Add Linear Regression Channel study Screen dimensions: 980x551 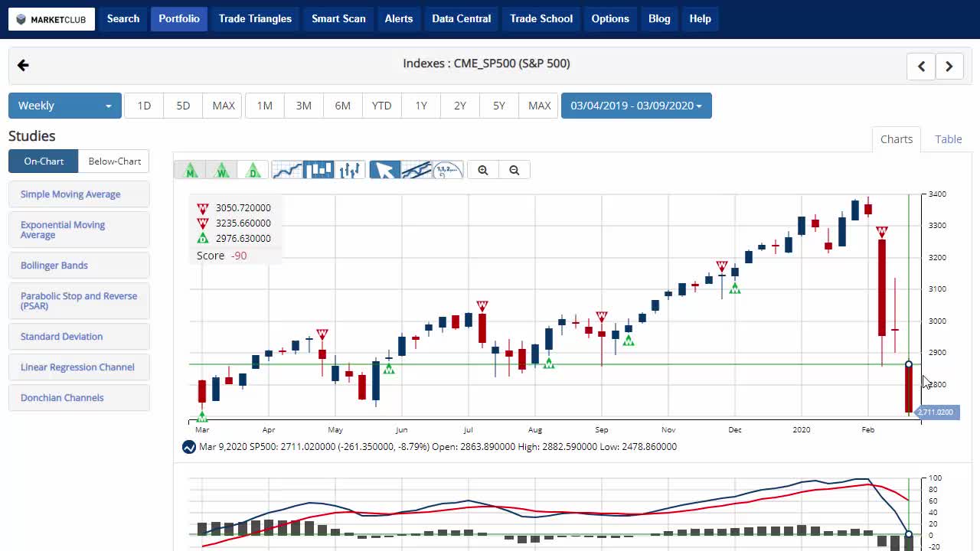pyautogui.click(x=79, y=367)
